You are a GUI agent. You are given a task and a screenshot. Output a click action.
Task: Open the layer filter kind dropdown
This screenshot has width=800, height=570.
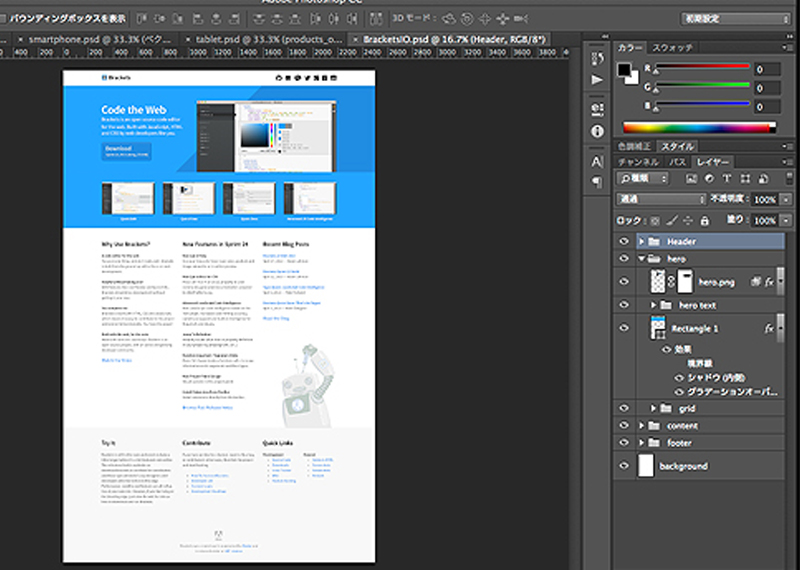coord(643,179)
